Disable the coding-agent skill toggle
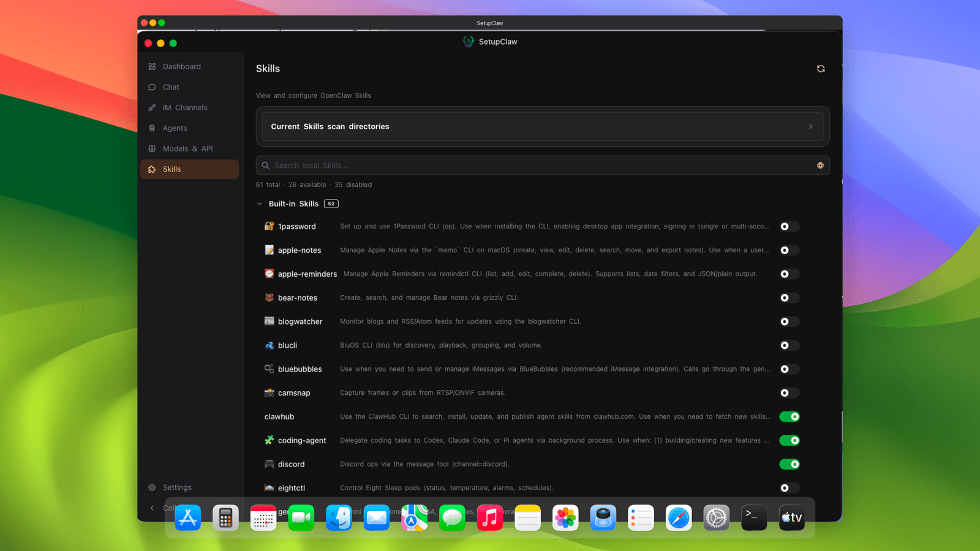Viewport: 980px width, 551px height. click(790, 440)
